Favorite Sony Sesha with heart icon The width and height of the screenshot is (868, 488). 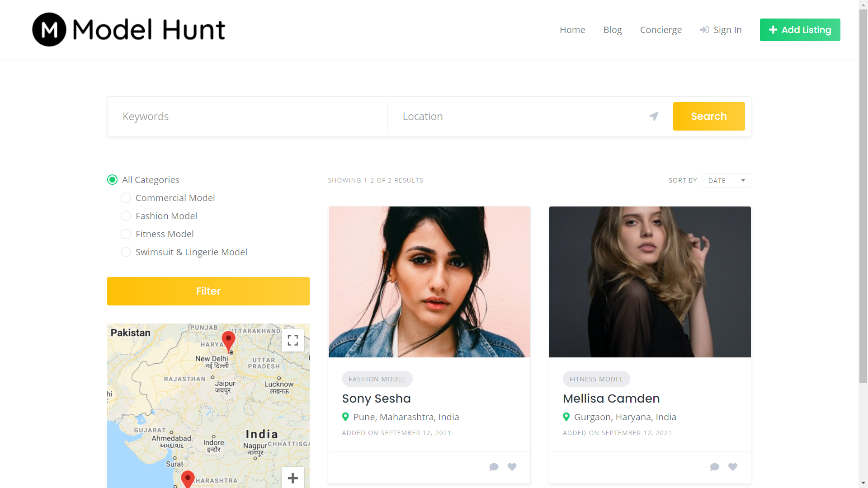point(512,467)
